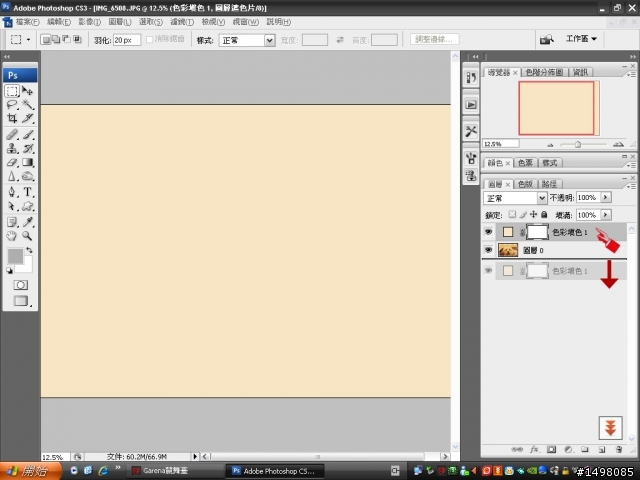The width and height of the screenshot is (640, 480).
Task: Open the layer blend mode 正常 dropdown
Action: pyautogui.click(x=542, y=198)
